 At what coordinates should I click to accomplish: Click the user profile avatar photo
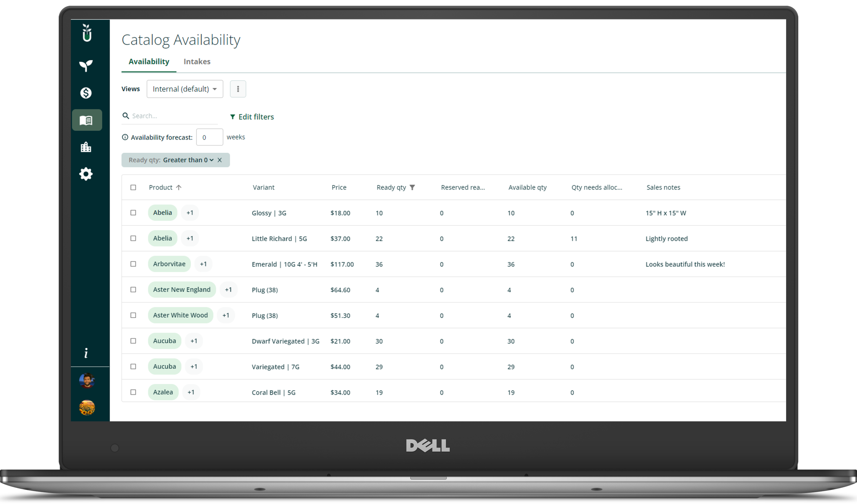point(87,381)
